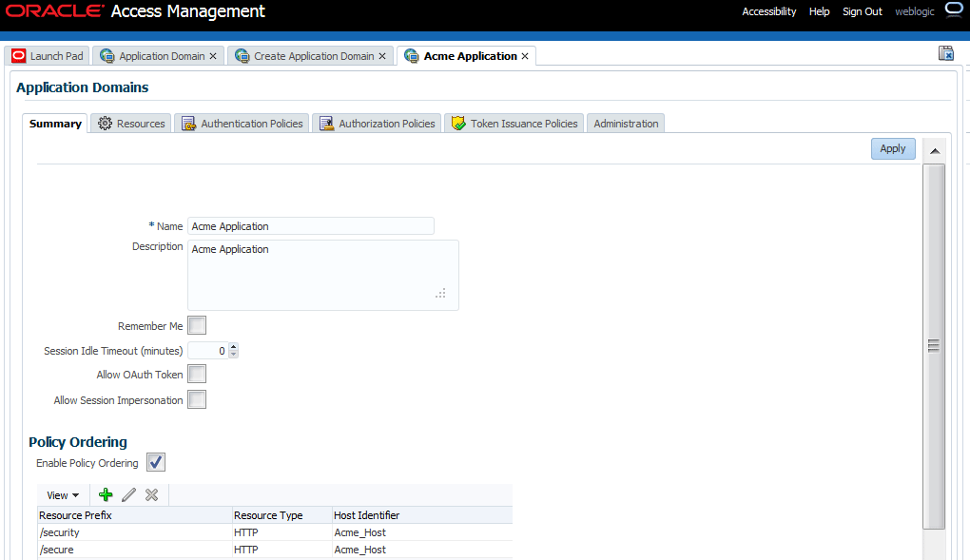This screenshot has height=560, width=970.
Task: Open the Help link
Action: (x=819, y=11)
